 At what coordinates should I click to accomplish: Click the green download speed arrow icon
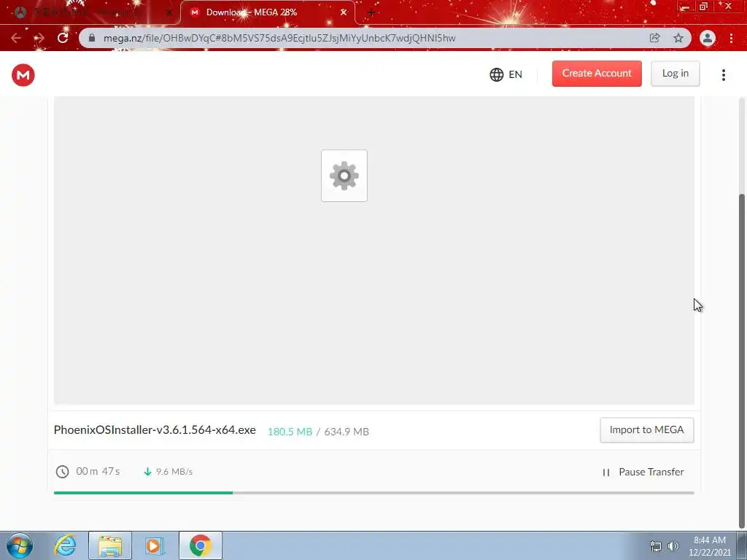pos(147,472)
